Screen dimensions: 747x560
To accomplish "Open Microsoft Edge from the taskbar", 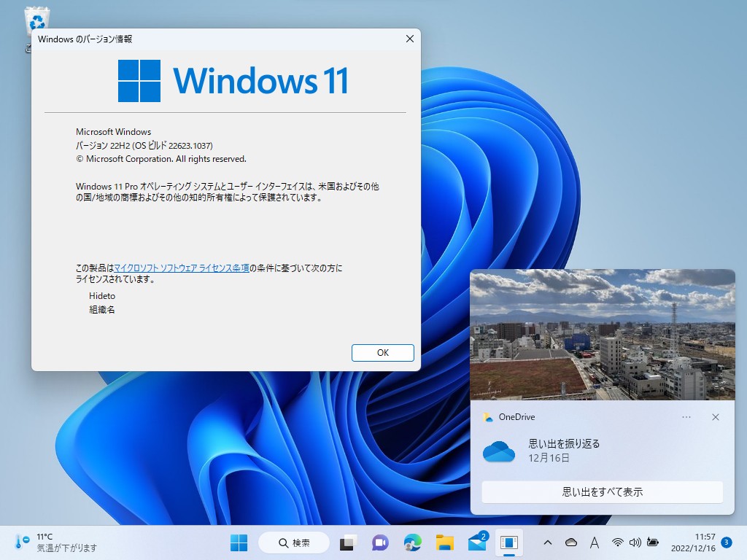I will (411, 542).
